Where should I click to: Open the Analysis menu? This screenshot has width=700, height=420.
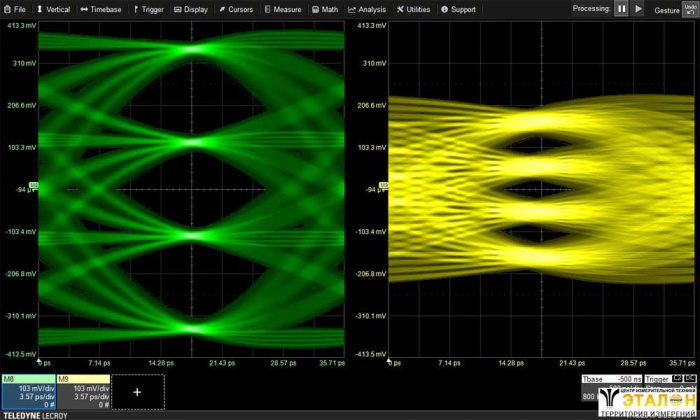click(366, 9)
